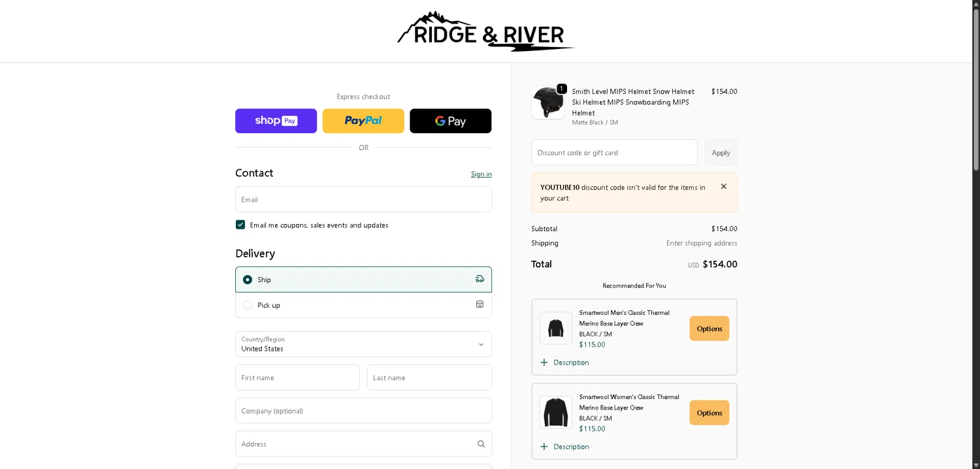Click the Smith Level MIPS Helmet title
Image resolution: width=980 pixels, height=469 pixels.
[x=633, y=102]
